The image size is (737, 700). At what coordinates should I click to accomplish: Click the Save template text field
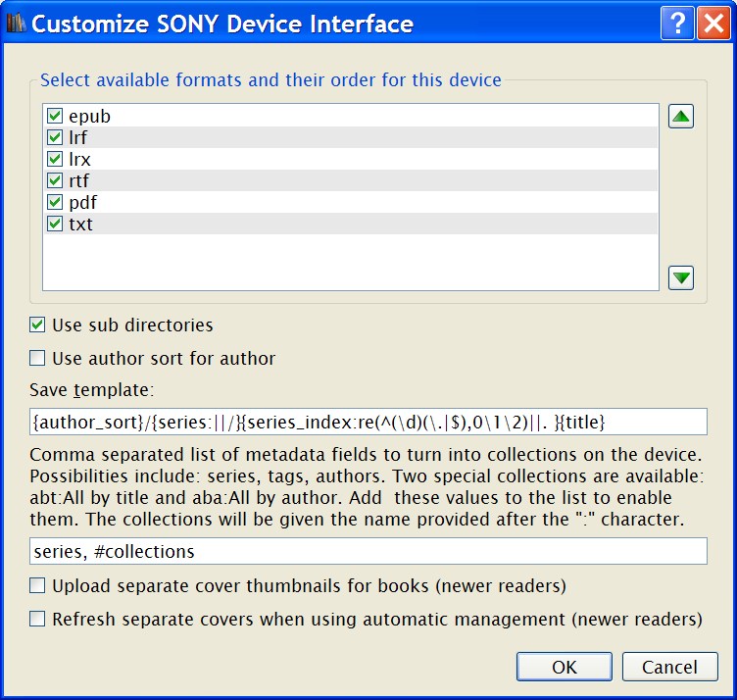coord(368,422)
